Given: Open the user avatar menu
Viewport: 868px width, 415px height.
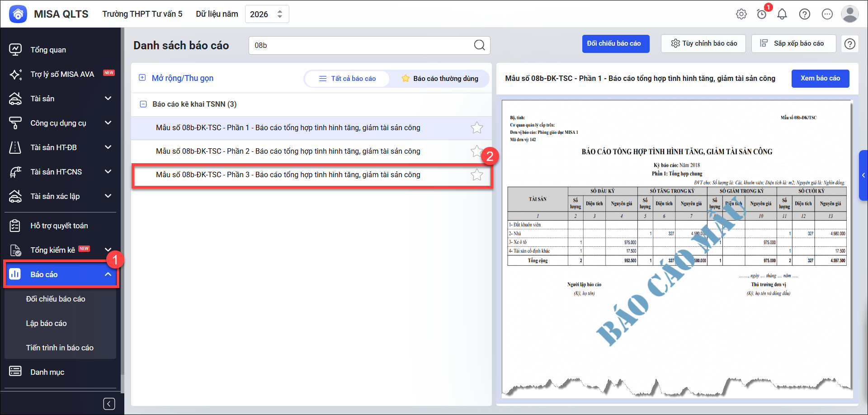Looking at the screenshot, I should [850, 14].
